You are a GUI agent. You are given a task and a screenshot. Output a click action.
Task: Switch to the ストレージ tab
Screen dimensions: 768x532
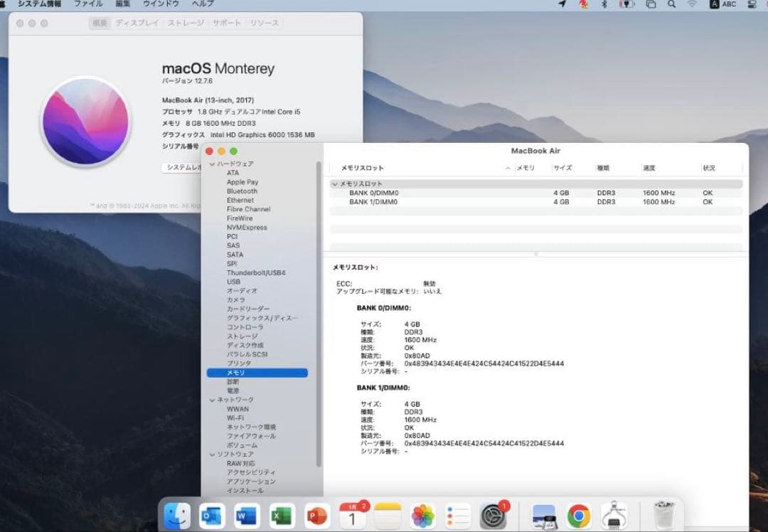(x=186, y=23)
